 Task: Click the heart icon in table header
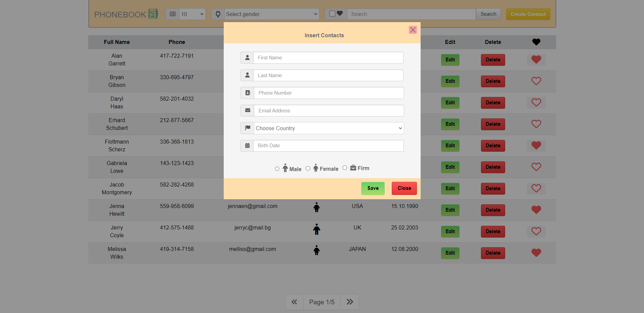(536, 42)
